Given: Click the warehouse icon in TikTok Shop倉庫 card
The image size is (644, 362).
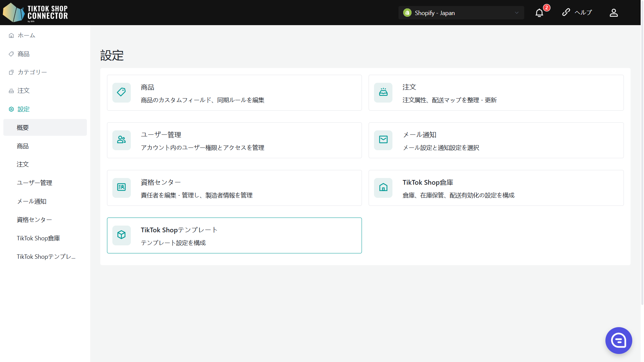Looking at the screenshot, I should pyautogui.click(x=383, y=188).
